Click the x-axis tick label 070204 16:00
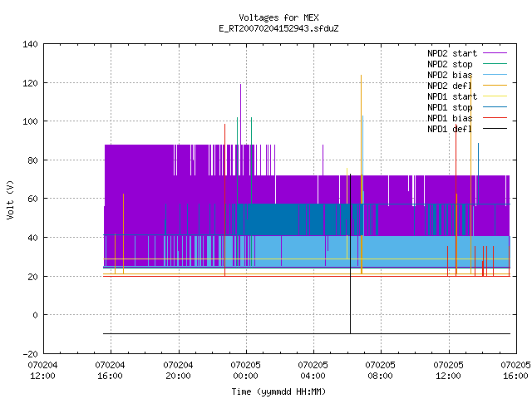The width and height of the screenshot is (532, 399). point(110,371)
